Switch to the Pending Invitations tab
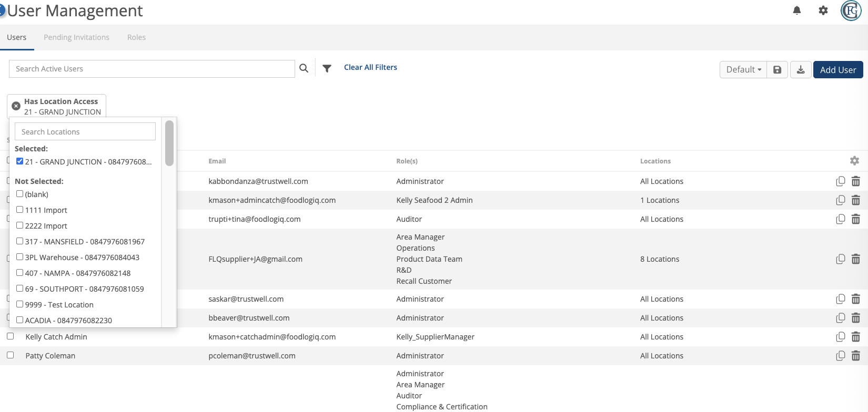 point(76,37)
